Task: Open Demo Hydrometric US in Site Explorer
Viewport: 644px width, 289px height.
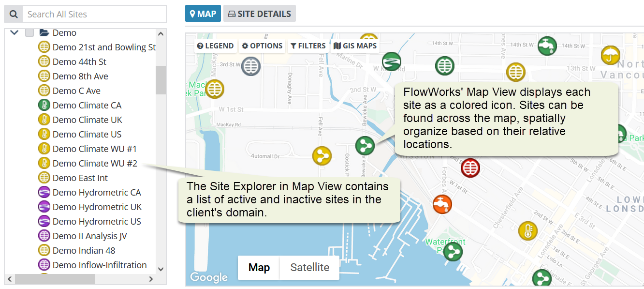Action: coord(97,221)
